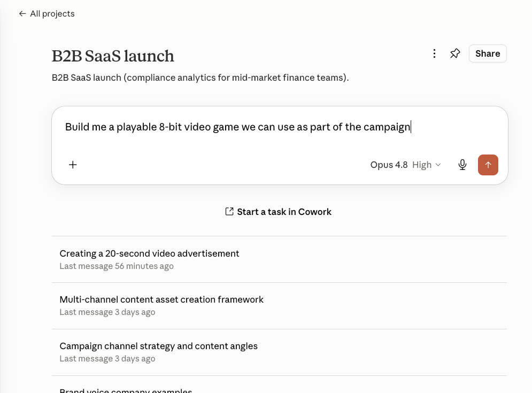Open the three-dot project options menu

click(434, 53)
